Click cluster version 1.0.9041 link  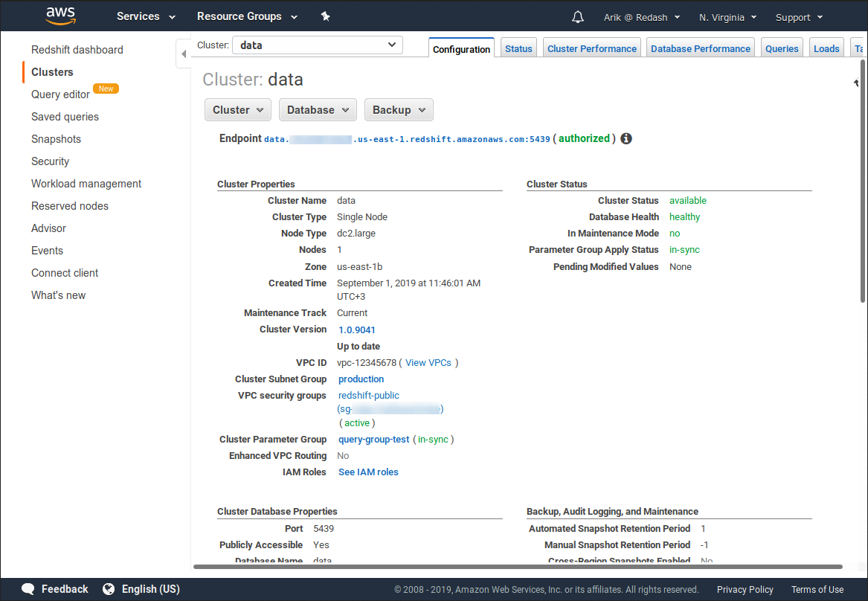356,330
